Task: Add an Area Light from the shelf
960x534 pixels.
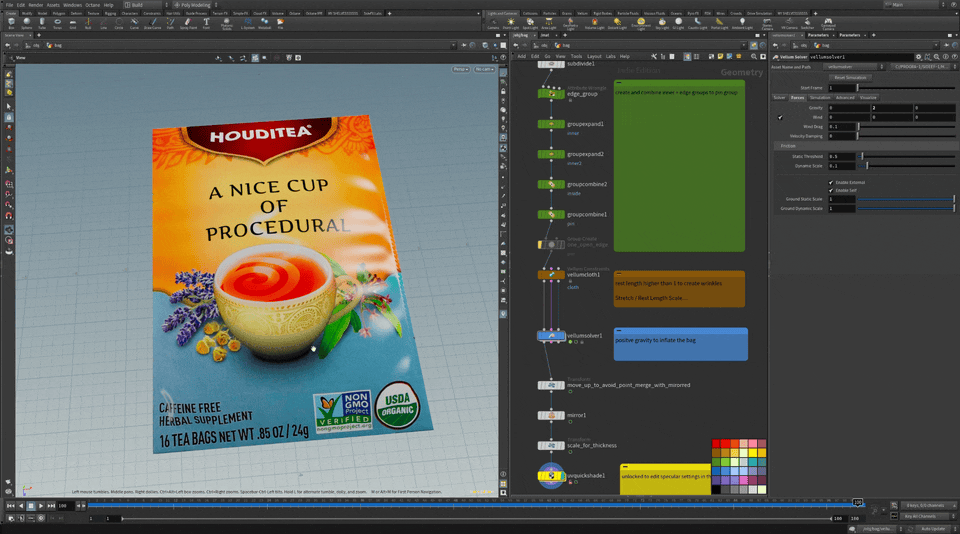Action: [549, 23]
